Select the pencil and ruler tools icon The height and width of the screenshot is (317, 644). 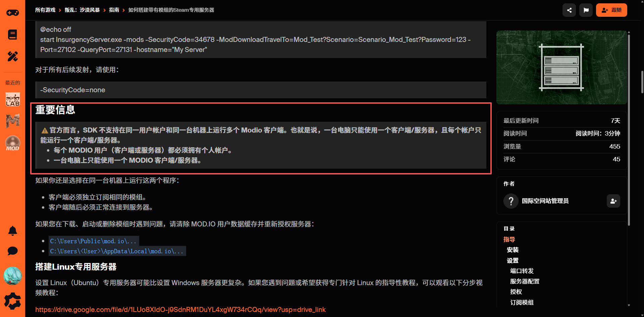click(x=13, y=56)
